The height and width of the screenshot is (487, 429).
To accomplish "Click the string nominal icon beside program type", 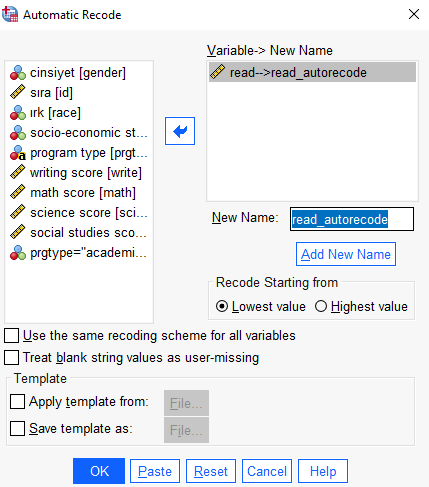I will [x=18, y=153].
